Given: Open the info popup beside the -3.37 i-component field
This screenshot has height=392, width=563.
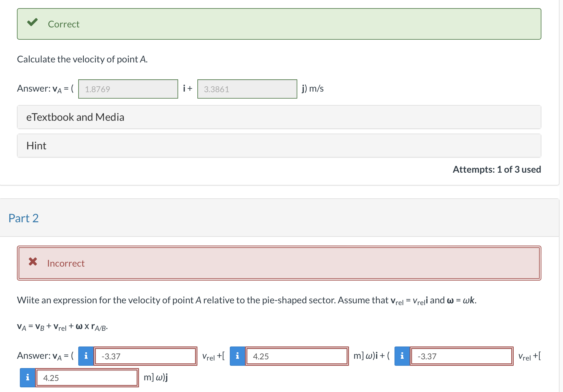Looking at the screenshot, I should click(x=86, y=356).
